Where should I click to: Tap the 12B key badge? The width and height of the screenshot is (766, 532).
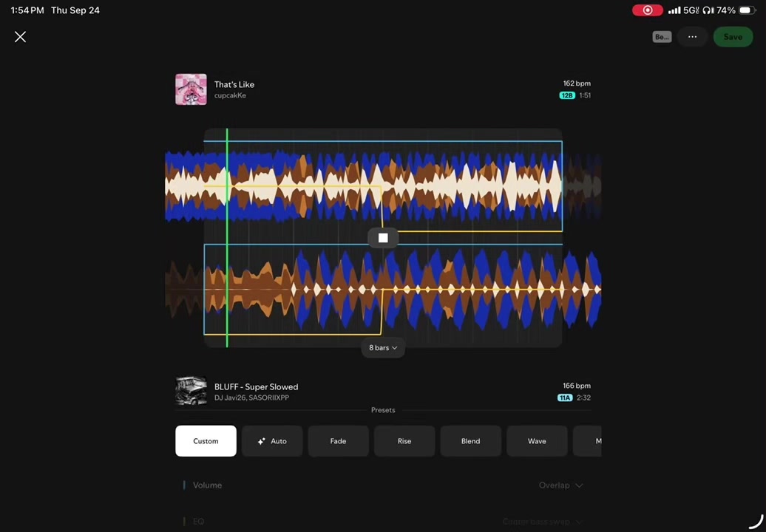(x=566, y=95)
